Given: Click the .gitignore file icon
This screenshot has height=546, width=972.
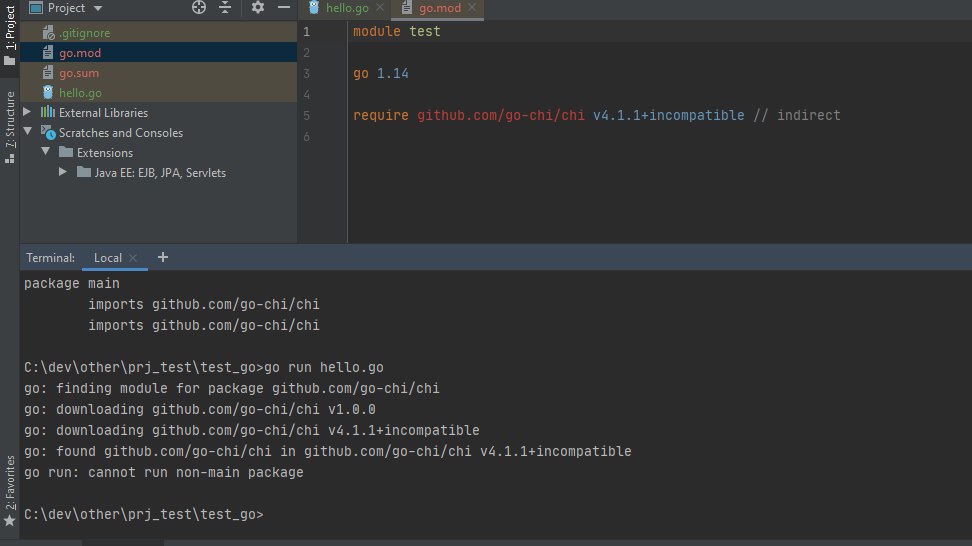Looking at the screenshot, I should (x=48, y=33).
